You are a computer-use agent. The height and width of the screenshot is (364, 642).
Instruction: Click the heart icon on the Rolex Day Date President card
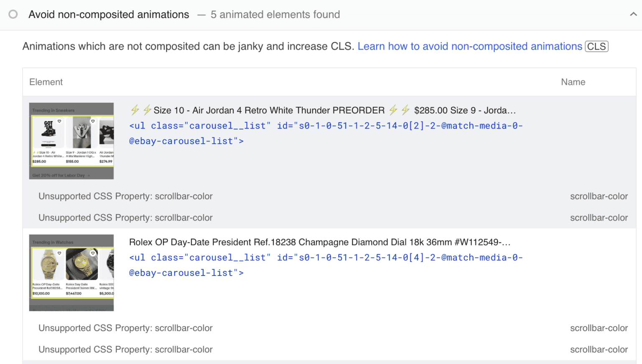click(93, 253)
